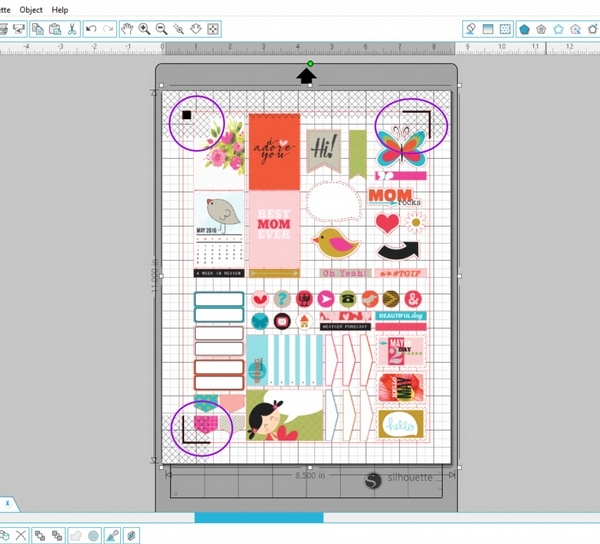Viewport: 600px width, 544px height.
Task: Select the May 2016 calendar card
Action: pyautogui.click(x=219, y=230)
